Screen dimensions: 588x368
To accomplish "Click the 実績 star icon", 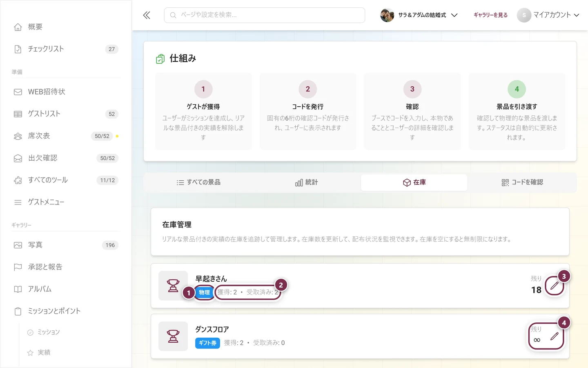I will coord(30,353).
